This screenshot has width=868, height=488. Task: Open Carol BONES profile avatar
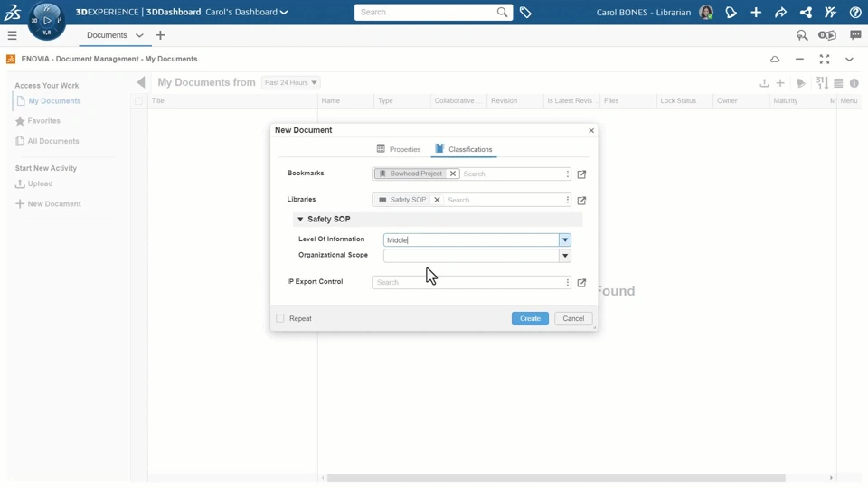point(706,12)
